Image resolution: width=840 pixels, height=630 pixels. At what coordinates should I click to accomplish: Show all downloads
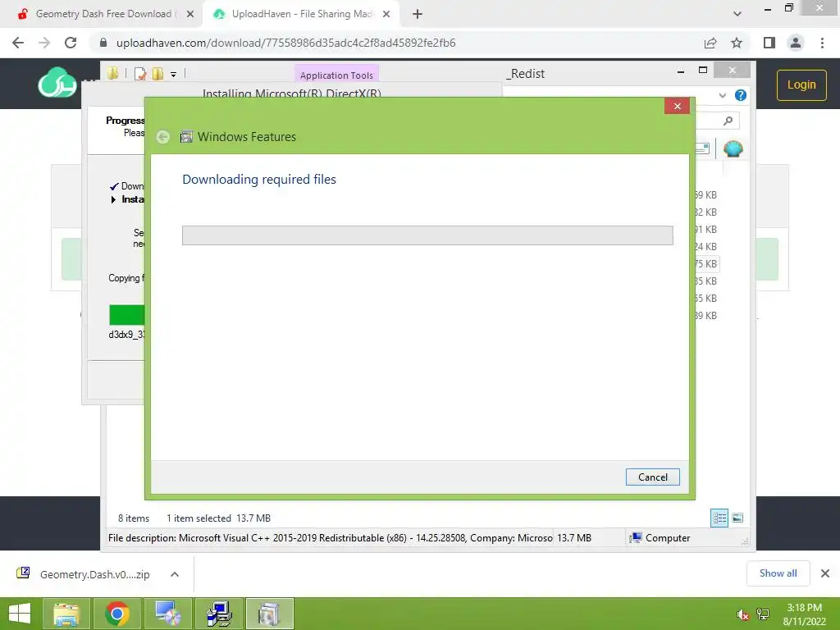(x=778, y=573)
